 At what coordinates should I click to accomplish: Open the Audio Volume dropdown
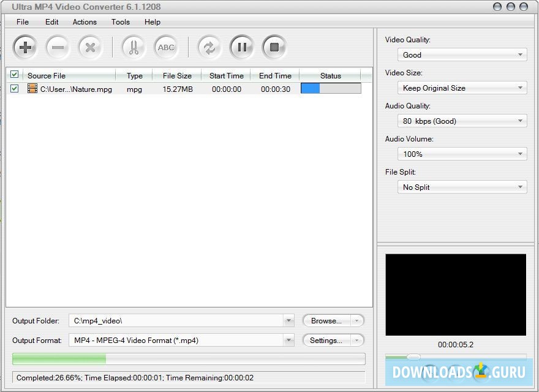click(462, 154)
